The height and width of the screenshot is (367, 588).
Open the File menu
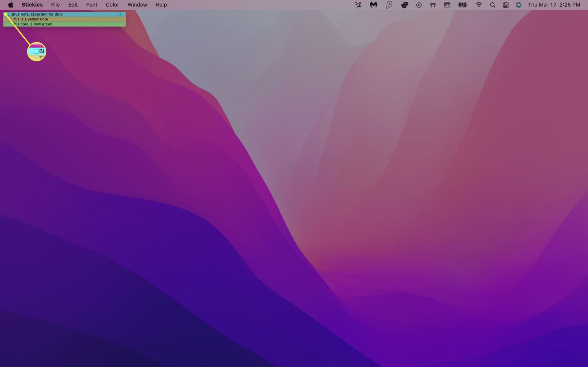click(x=55, y=5)
